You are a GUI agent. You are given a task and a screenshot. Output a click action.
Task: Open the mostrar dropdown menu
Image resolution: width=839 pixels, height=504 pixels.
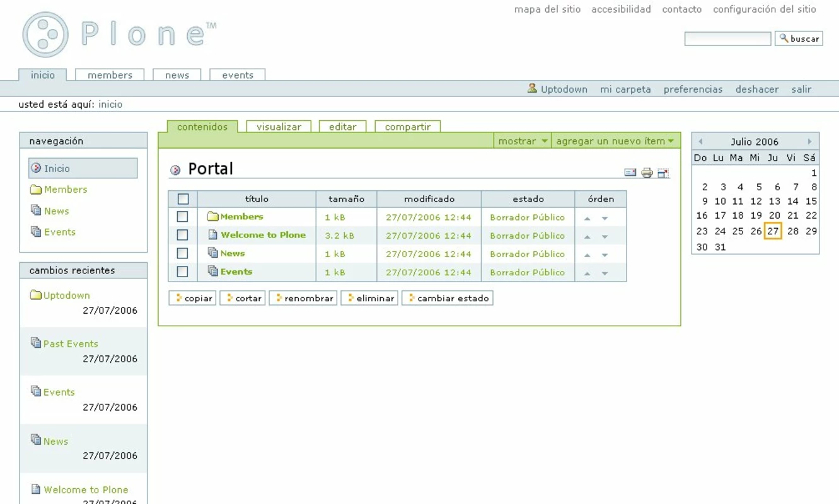[x=523, y=141]
